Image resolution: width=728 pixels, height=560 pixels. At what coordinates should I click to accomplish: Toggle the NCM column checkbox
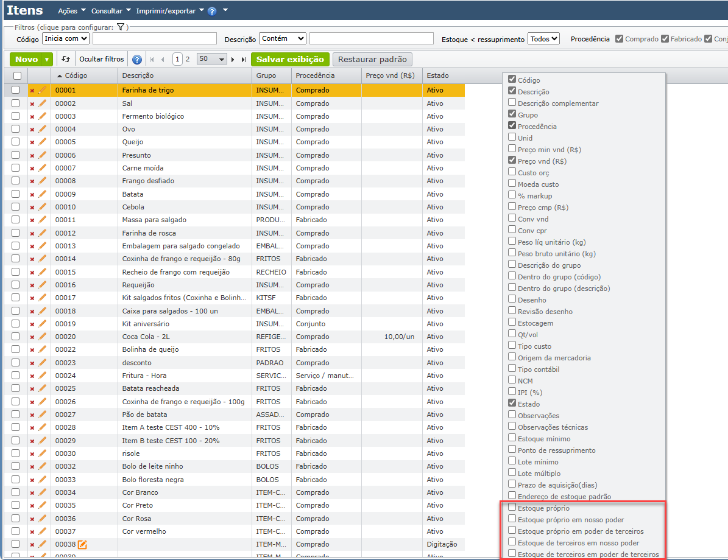[512, 380]
